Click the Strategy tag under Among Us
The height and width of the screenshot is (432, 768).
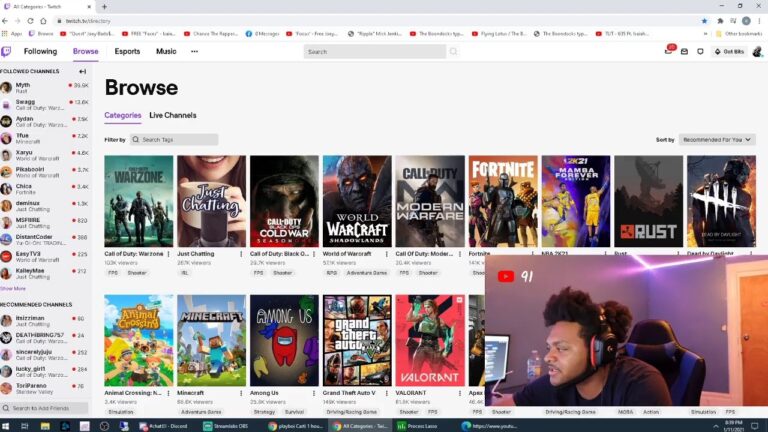click(264, 412)
